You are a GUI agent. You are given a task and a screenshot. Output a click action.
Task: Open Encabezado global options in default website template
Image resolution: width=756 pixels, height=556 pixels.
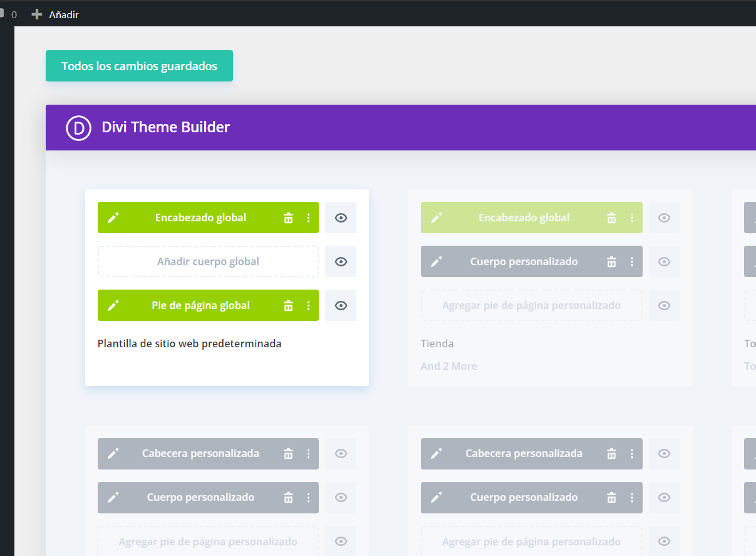click(308, 218)
